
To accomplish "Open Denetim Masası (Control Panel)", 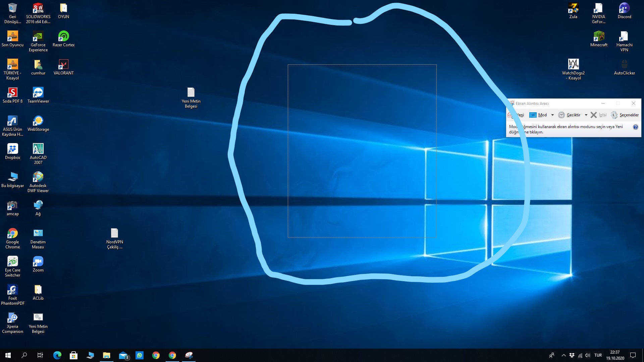I will 38,238.
